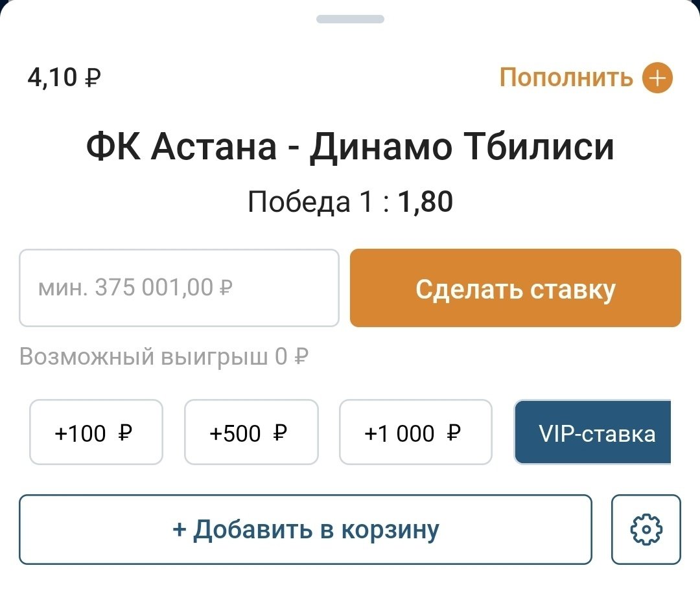Add +500 ₽ to the stake
The height and width of the screenshot is (605, 700).
[x=251, y=432]
